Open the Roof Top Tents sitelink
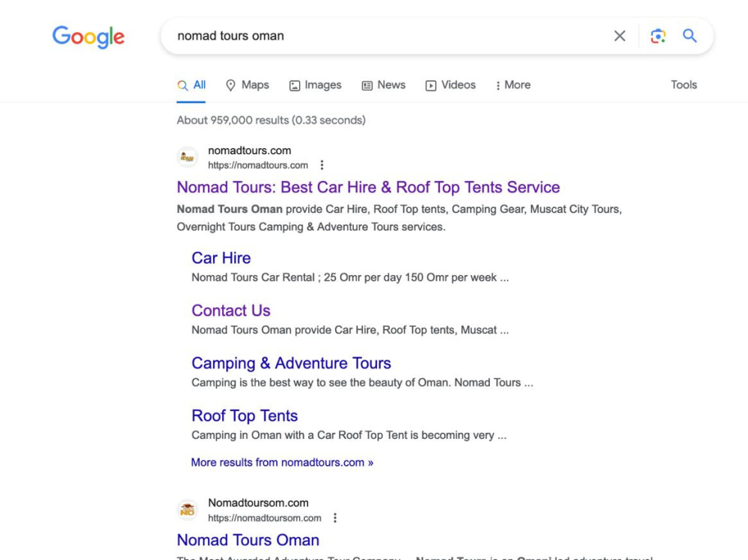Viewport: 748px width, 560px height. click(x=245, y=416)
